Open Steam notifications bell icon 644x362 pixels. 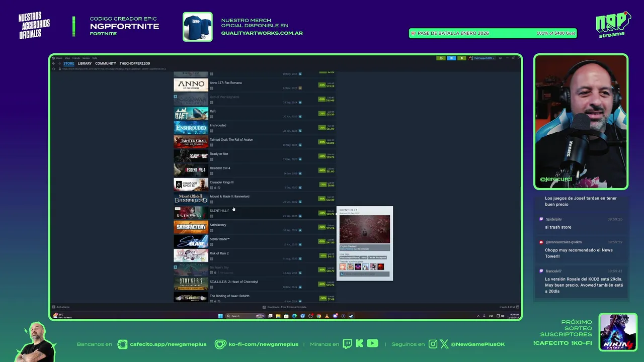point(462,58)
